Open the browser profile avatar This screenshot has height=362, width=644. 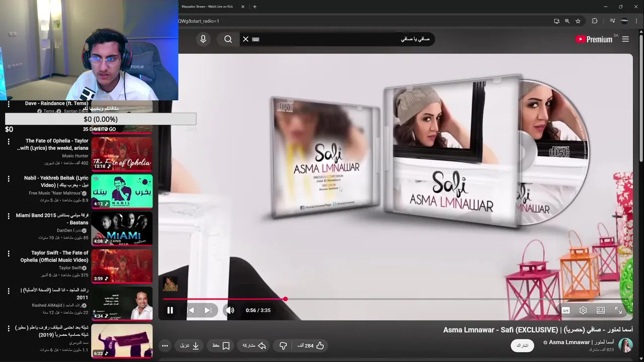coord(624,21)
